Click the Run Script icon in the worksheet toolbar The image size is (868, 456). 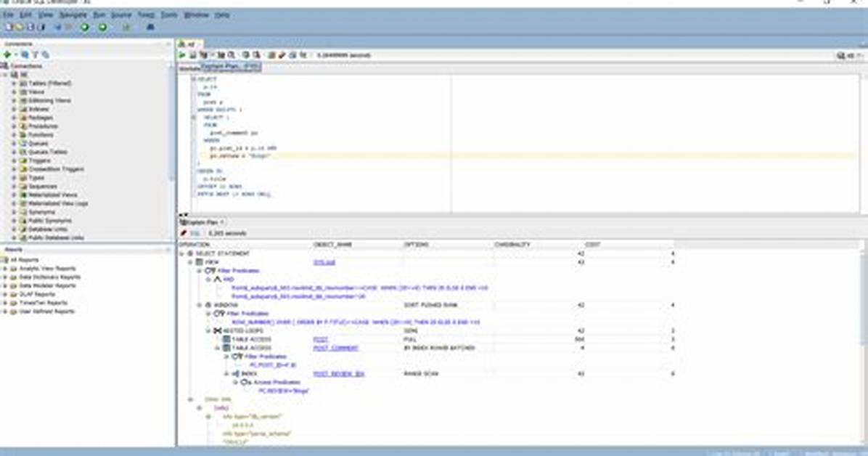point(192,55)
